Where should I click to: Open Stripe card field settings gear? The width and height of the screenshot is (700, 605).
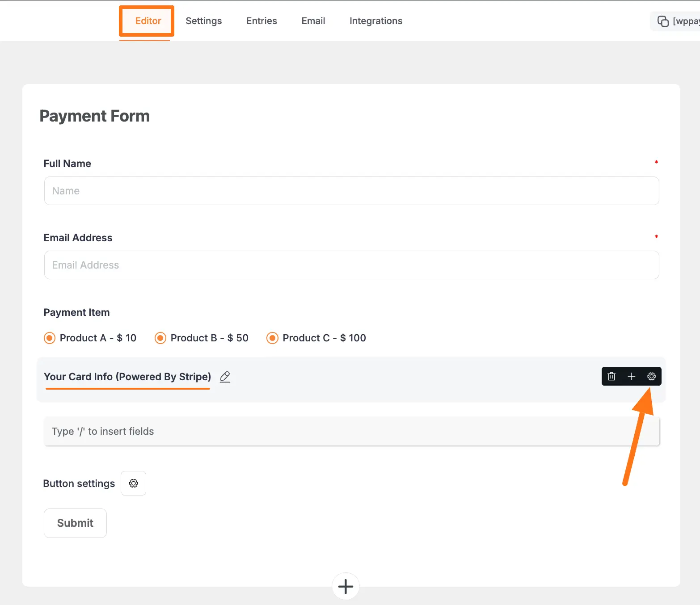pos(651,376)
